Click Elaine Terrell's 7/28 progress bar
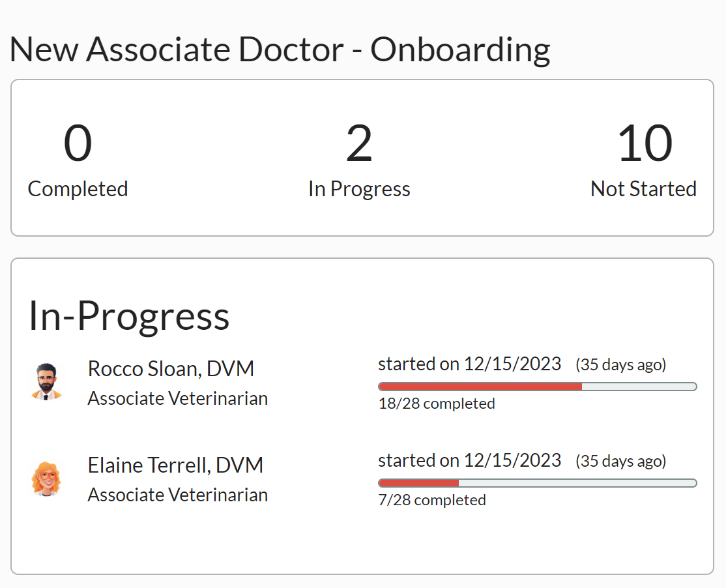The height and width of the screenshot is (588, 726). (x=538, y=482)
